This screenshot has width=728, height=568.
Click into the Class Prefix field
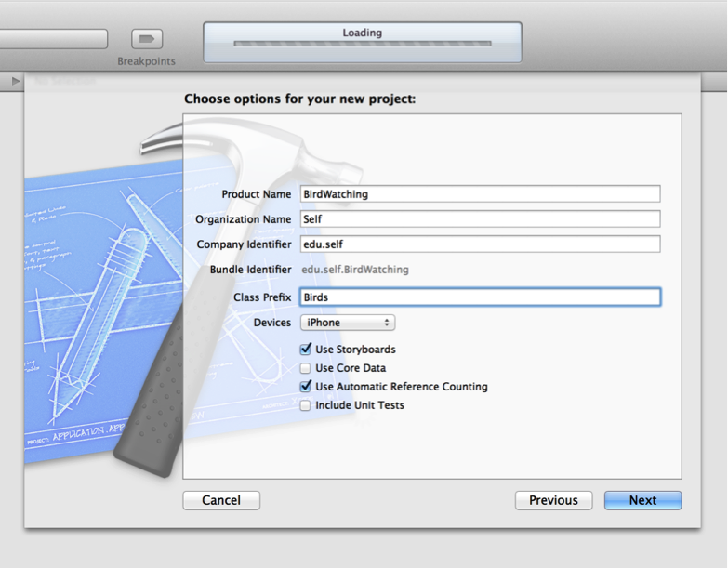(479, 297)
